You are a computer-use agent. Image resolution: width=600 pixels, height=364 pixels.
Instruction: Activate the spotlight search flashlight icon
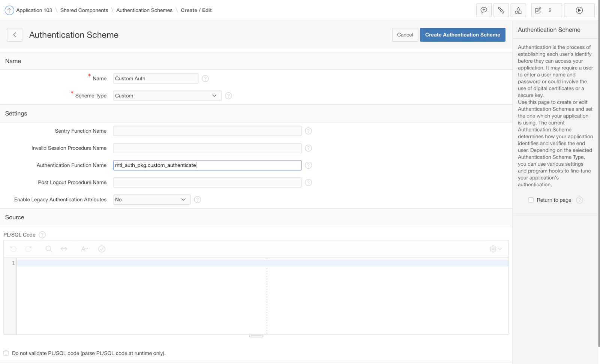[x=501, y=10]
